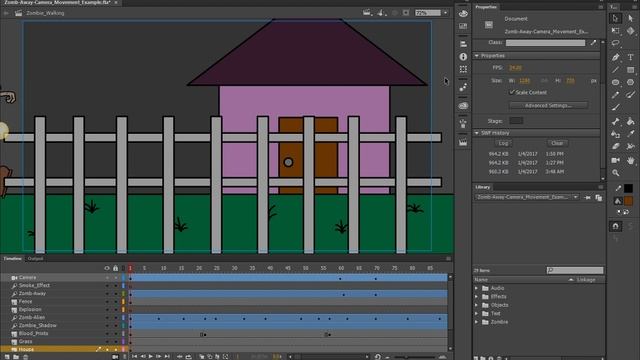Collapse the Properties section triangle
The height and width of the screenshot is (360, 640).
(x=477, y=56)
